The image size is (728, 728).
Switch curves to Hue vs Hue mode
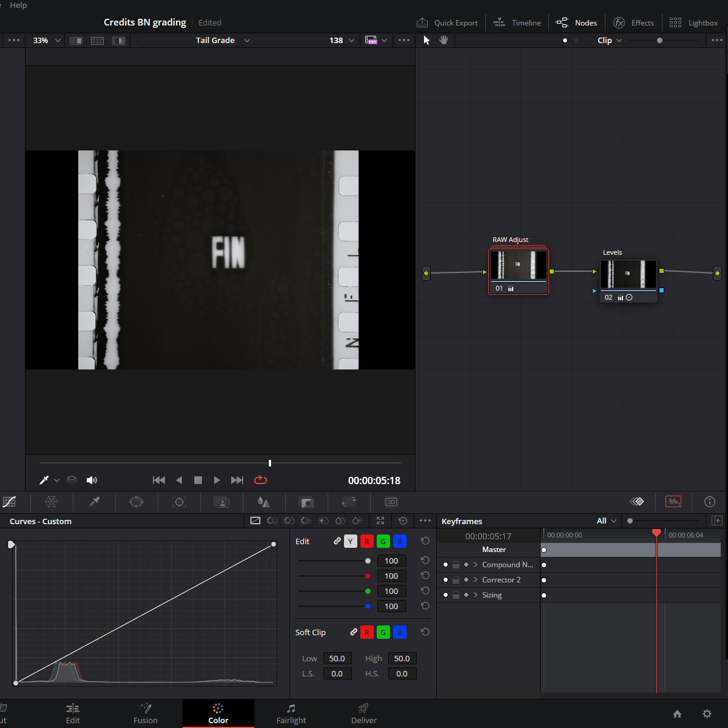tap(272, 521)
